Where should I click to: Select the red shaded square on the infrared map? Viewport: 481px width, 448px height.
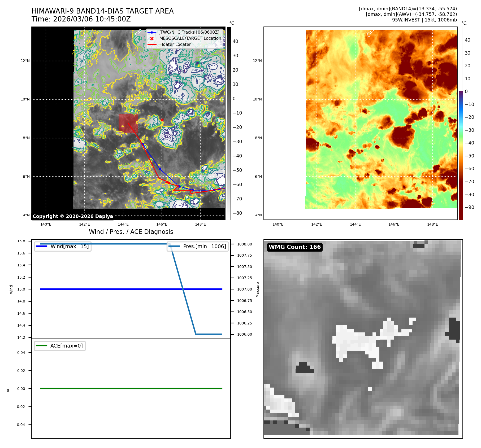(128, 123)
